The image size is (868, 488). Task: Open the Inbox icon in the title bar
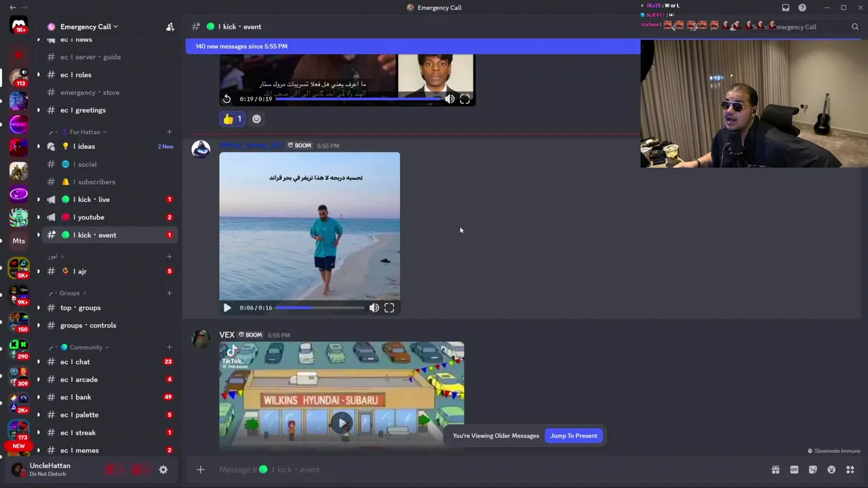click(x=785, y=7)
